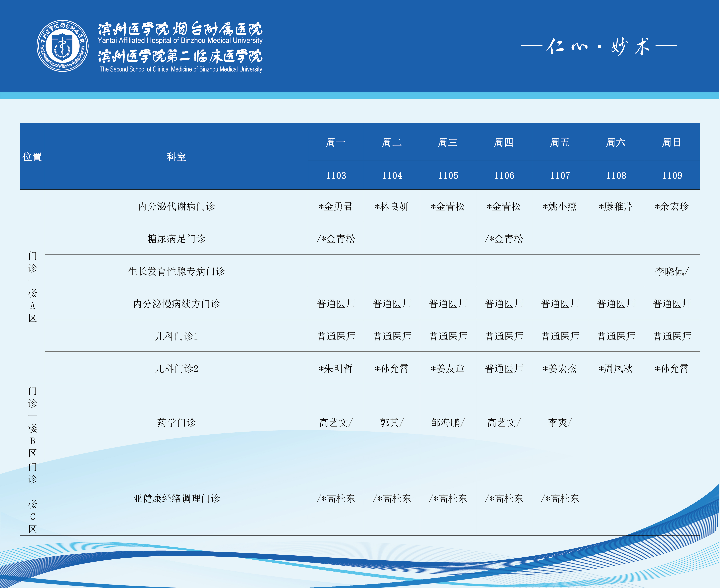Select the 周日 column header

coord(672,142)
